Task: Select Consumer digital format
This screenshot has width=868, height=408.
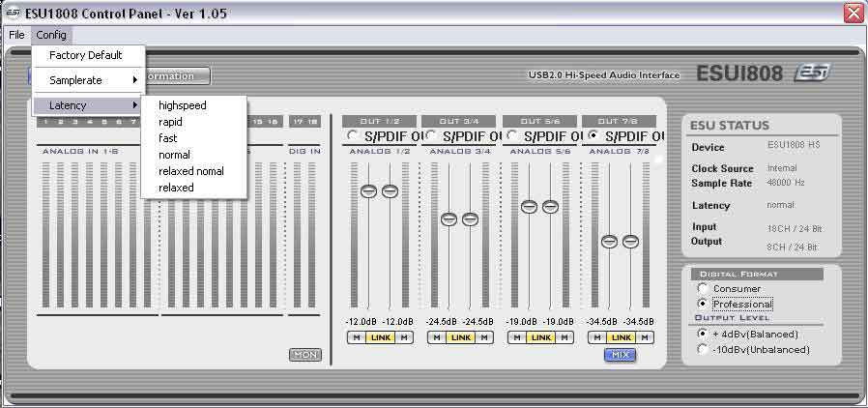Action: coord(703,288)
